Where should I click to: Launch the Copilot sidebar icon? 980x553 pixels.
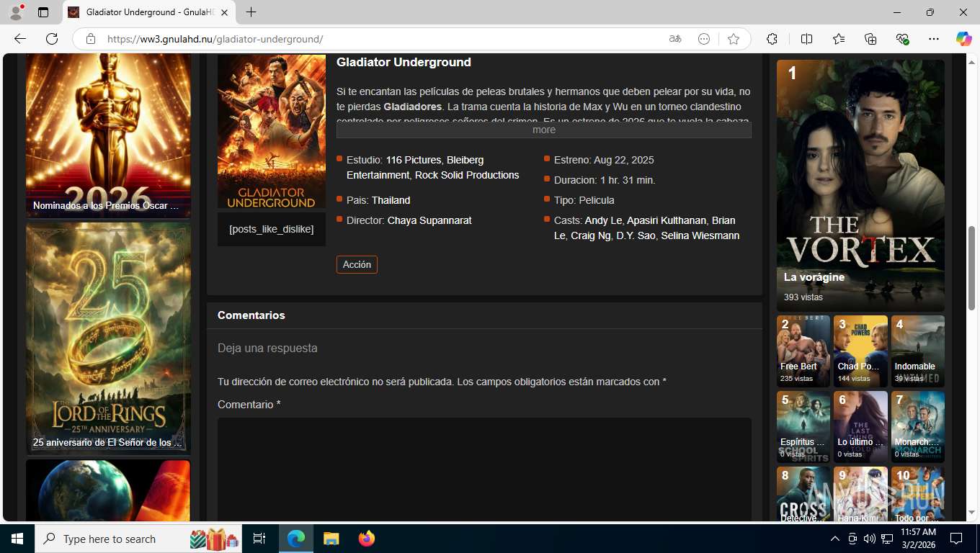tap(963, 39)
